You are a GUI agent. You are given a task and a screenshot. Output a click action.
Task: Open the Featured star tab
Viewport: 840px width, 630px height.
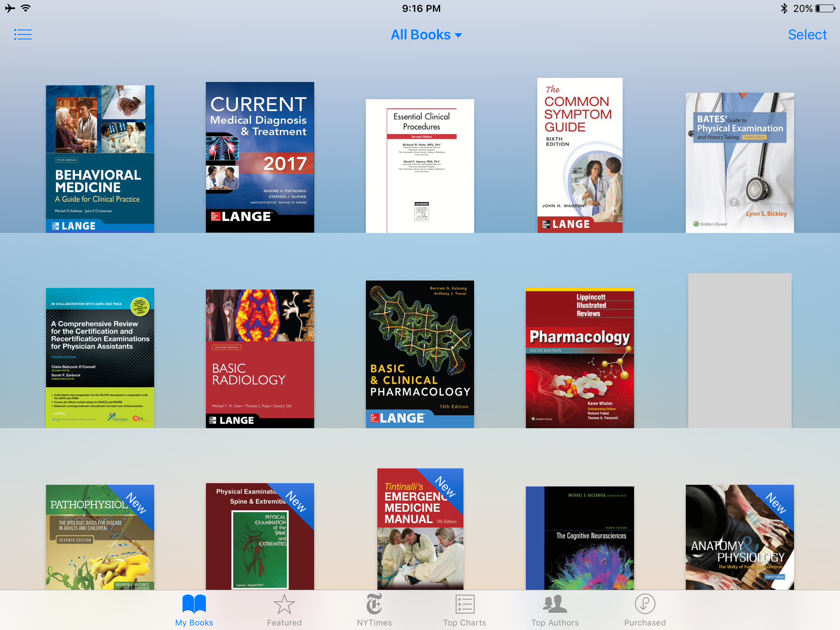pyautogui.click(x=284, y=610)
